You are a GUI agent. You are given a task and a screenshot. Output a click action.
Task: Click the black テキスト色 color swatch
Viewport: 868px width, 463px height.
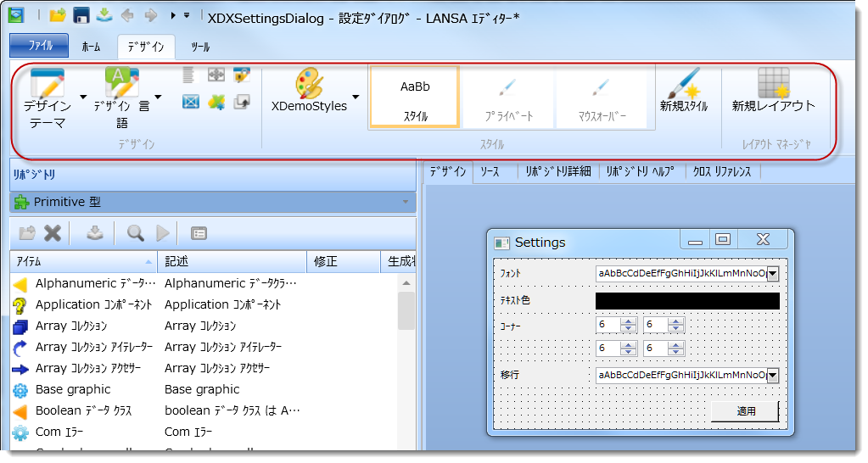[687, 301]
